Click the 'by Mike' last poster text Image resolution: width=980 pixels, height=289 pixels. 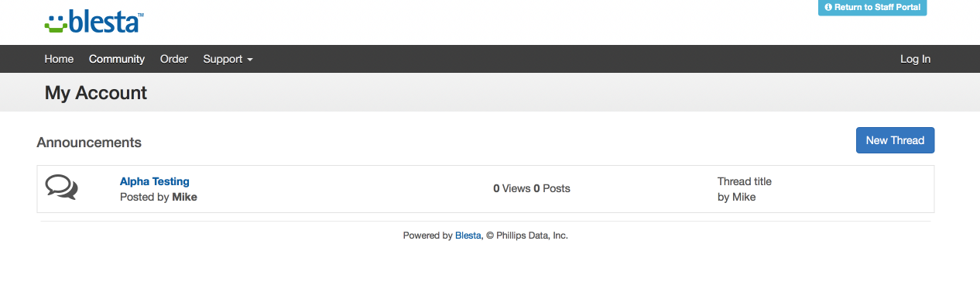point(737,197)
